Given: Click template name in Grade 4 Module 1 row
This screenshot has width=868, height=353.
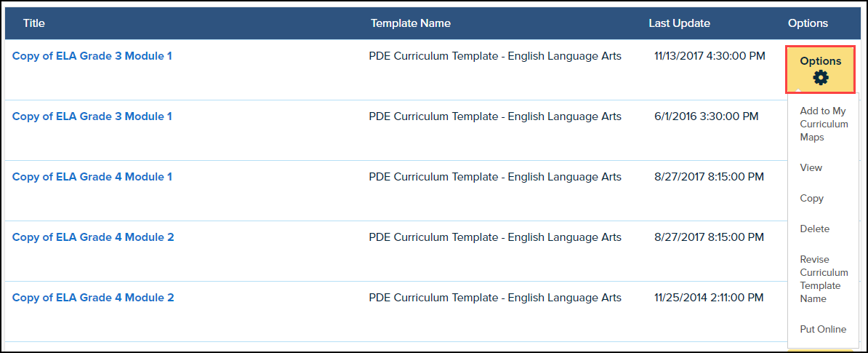Looking at the screenshot, I should (x=495, y=177).
